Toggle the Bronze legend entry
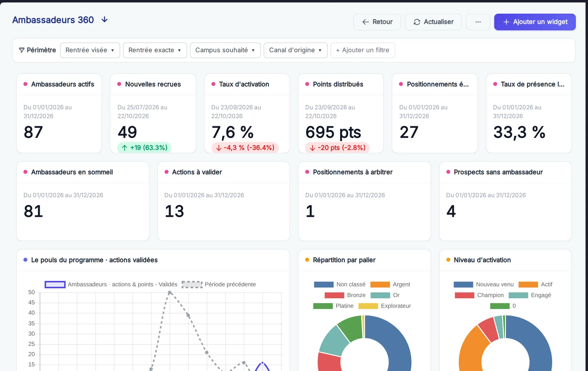588x371 pixels. [x=345, y=295]
